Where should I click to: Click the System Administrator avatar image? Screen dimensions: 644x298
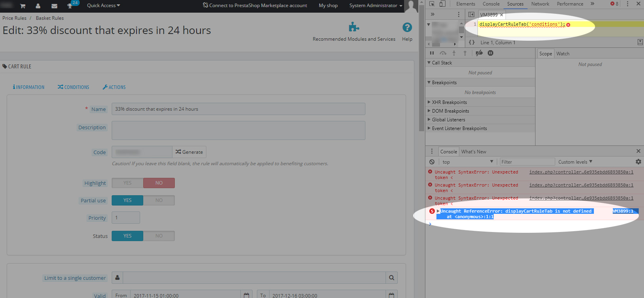[412, 6]
